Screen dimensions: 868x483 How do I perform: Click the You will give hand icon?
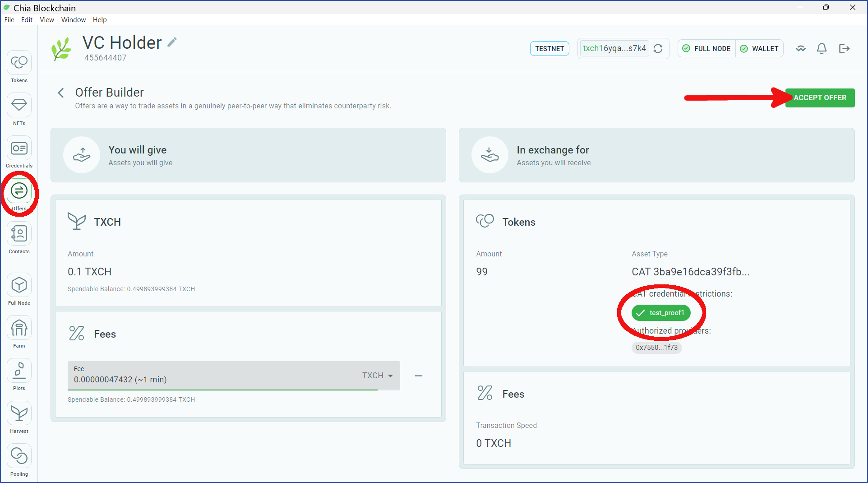[x=82, y=155]
